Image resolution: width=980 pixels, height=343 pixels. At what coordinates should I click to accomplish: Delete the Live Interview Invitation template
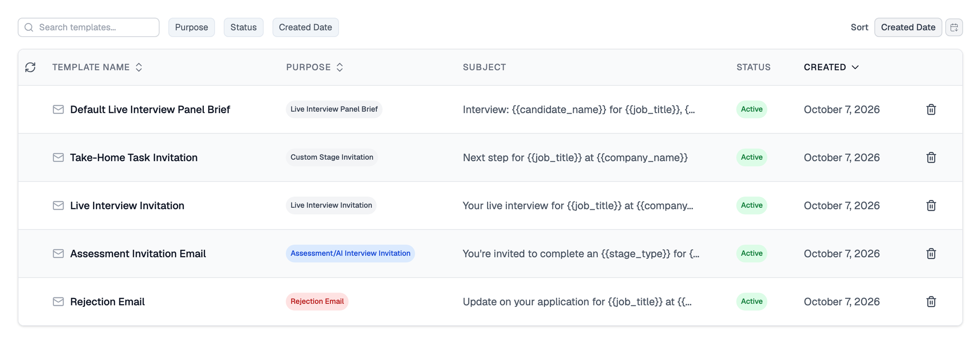click(931, 206)
